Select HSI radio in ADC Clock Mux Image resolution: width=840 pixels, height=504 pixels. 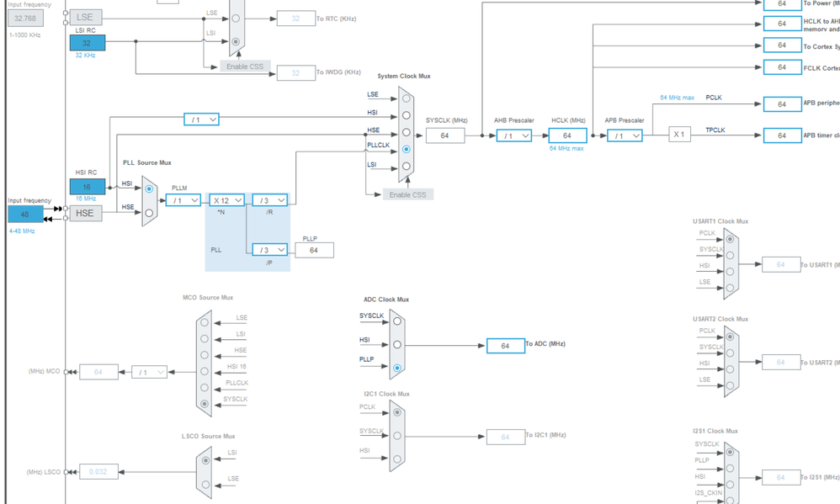point(397,344)
